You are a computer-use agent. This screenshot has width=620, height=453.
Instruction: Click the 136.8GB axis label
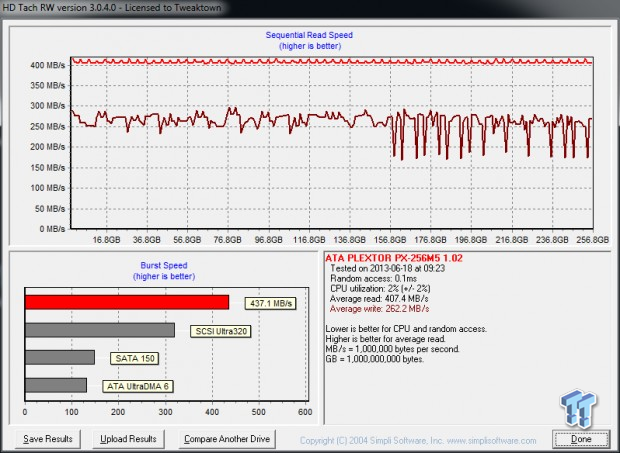pyautogui.click(x=349, y=240)
